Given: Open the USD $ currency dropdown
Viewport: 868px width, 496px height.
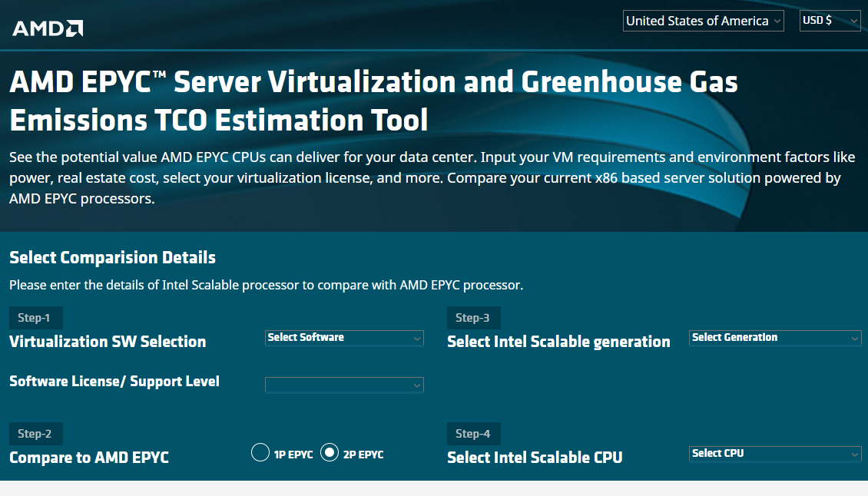Looking at the screenshot, I should click(829, 21).
